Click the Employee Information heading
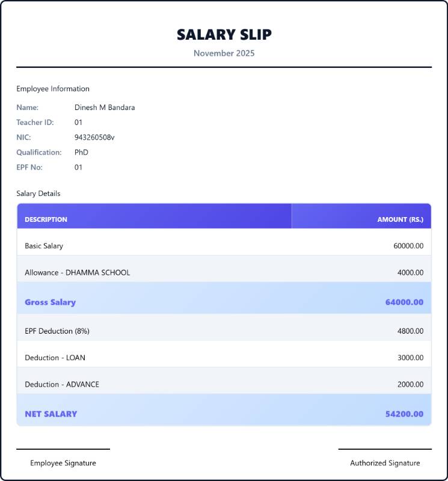This screenshot has width=448, height=481. pyautogui.click(x=53, y=89)
